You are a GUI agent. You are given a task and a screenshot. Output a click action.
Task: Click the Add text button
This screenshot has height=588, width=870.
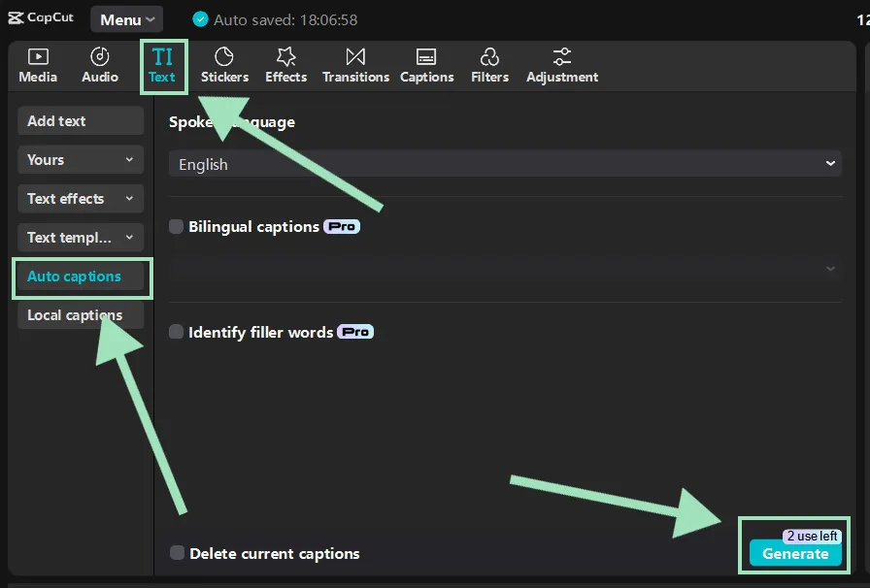(x=81, y=121)
